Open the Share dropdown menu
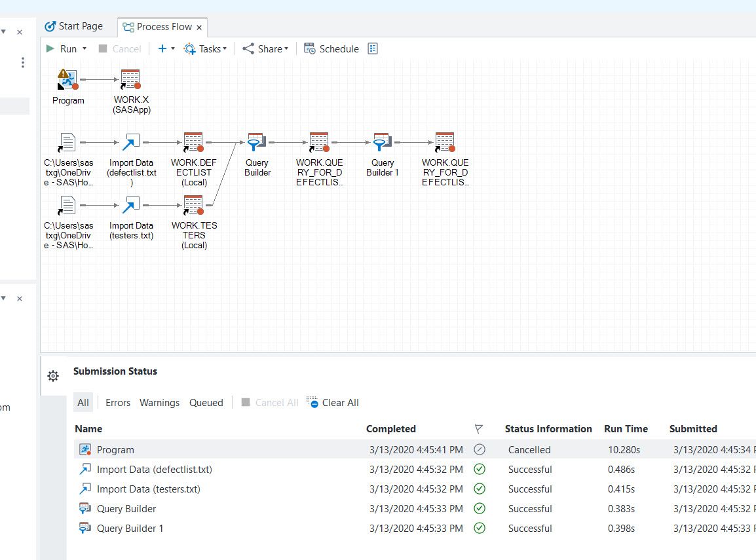This screenshot has height=560, width=756. 265,48
